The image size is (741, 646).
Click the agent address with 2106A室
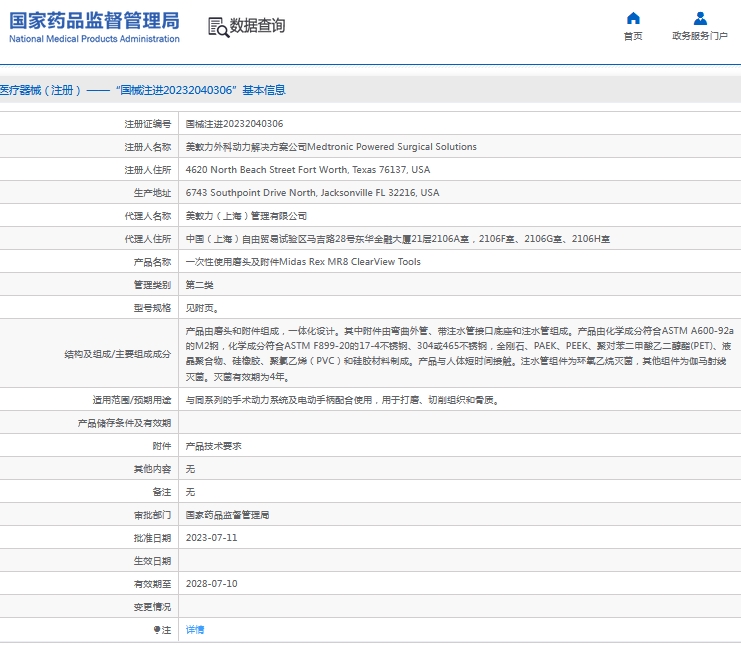[x=397, y=239]
